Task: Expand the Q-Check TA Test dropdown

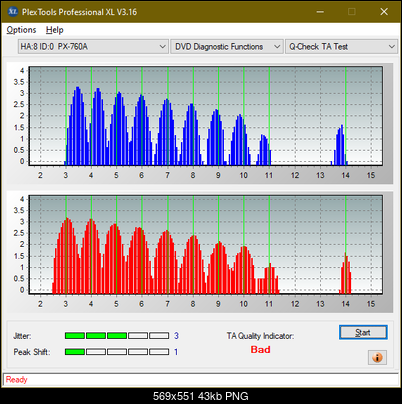Action: tap(341, 47)
